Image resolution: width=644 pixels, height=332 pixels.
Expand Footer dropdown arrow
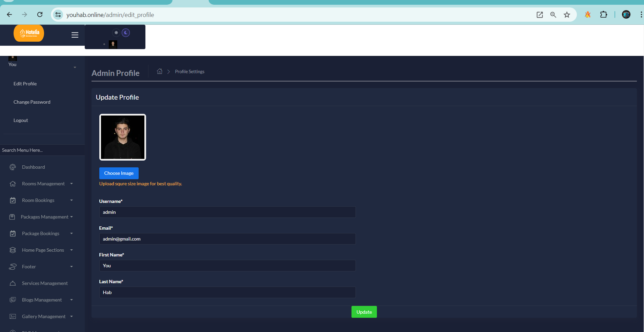[x=72, y=267]
